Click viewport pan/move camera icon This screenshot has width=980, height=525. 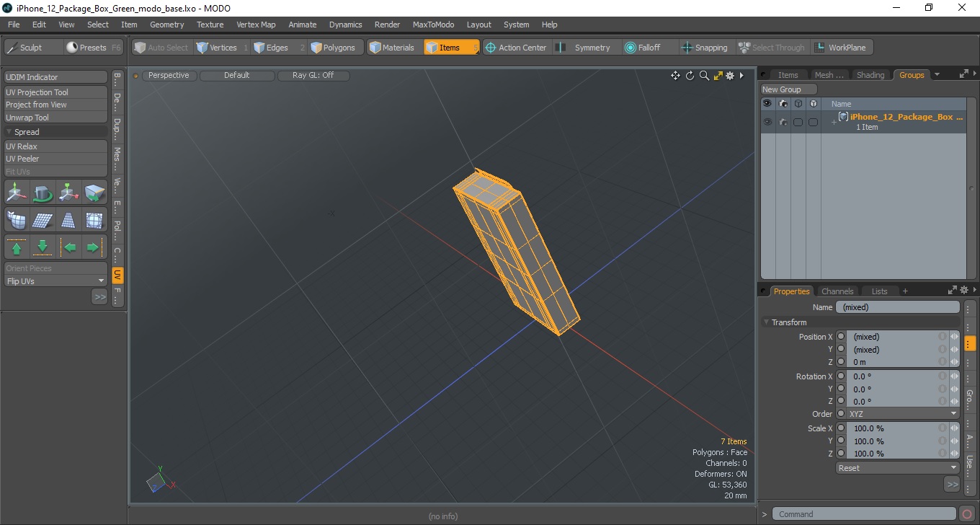tap(675, 76)
